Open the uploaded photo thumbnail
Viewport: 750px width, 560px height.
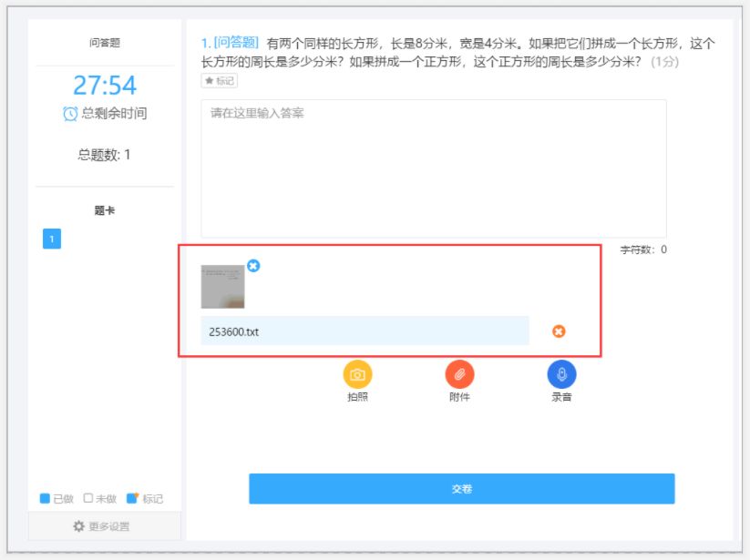click(x=222, y=287)
